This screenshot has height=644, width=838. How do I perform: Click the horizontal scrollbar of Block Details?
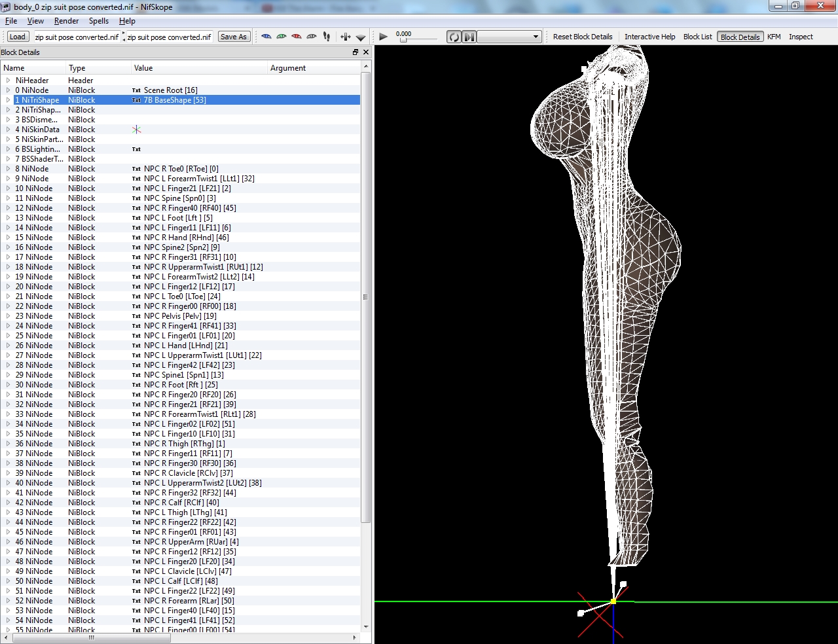pyautogui.click(x=92, y=637)
